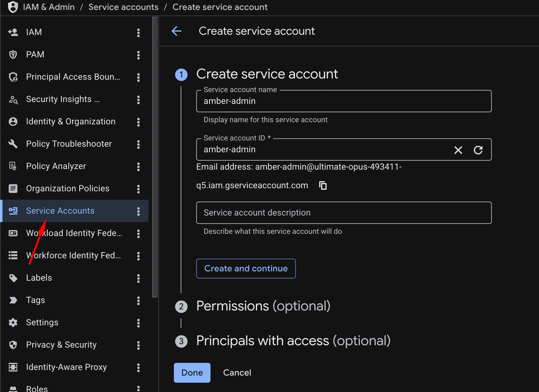Click the IAM & Admin shield icon

(x=13, y=7)
